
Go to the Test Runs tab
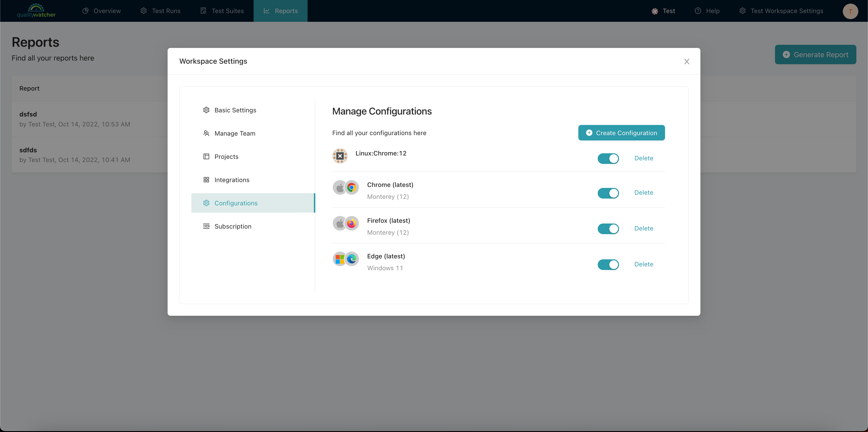[x=160, y=11]
